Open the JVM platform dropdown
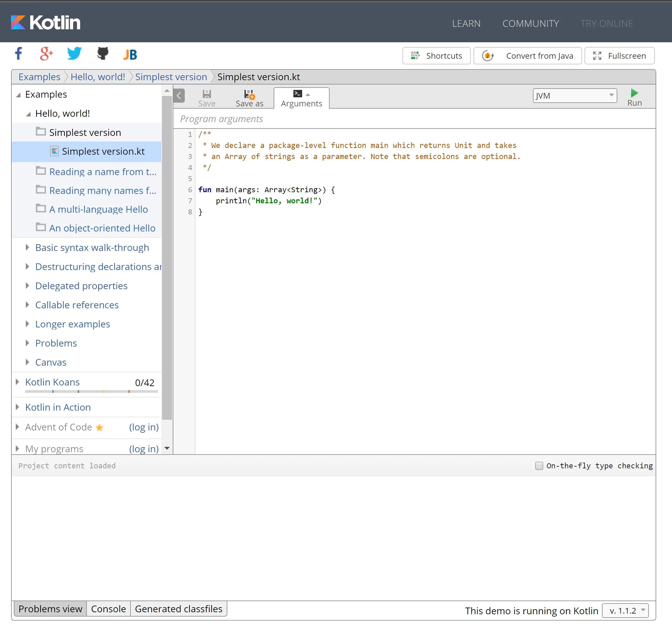 tap(574, 96)
